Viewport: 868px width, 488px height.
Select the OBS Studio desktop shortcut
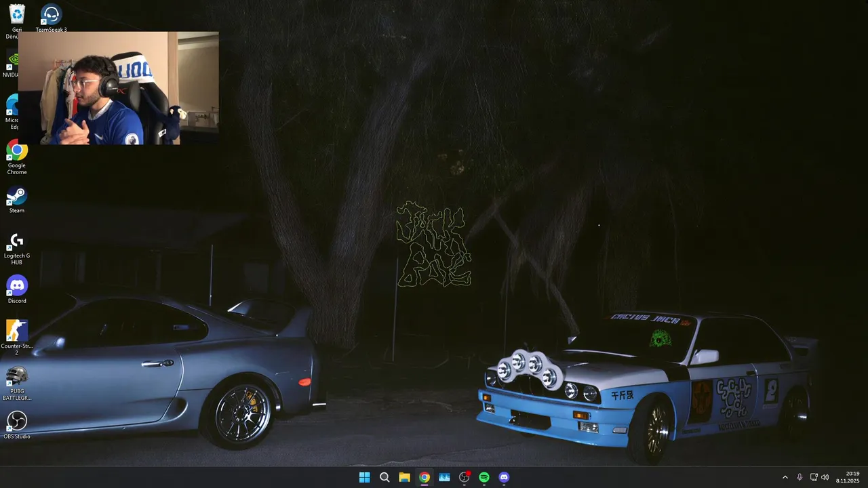coord(17,425)
